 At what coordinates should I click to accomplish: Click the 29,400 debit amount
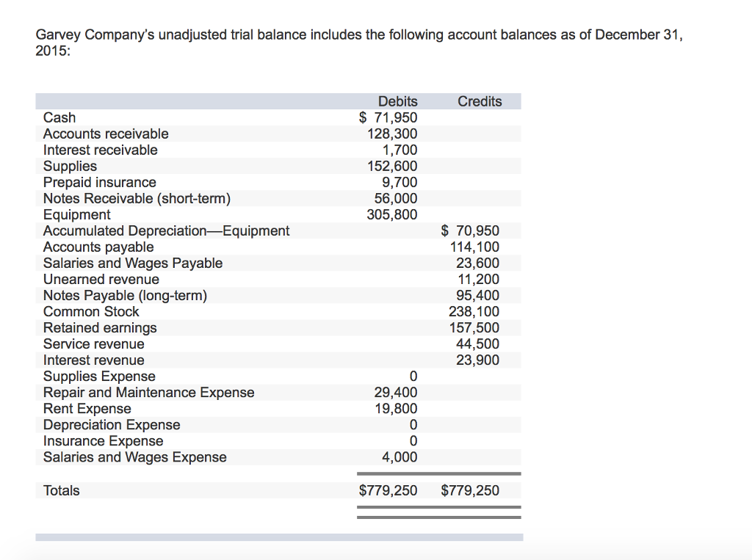click(x=396, y=393)
